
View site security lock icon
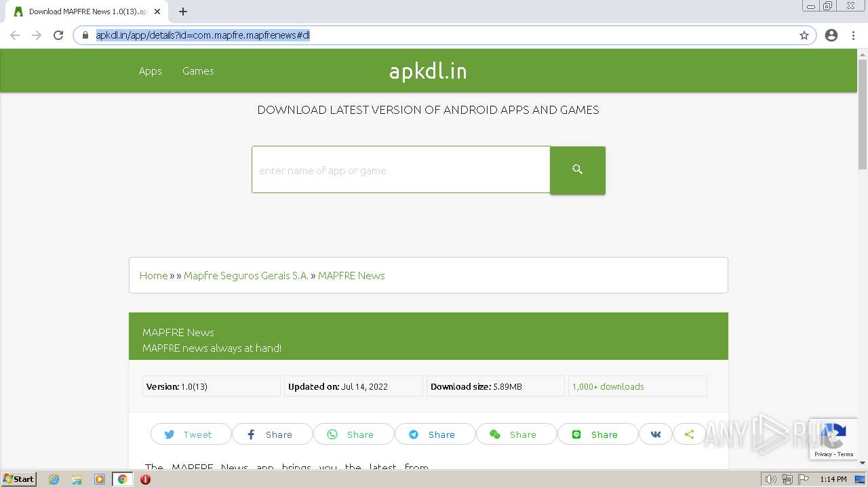(x=85, y=35)
